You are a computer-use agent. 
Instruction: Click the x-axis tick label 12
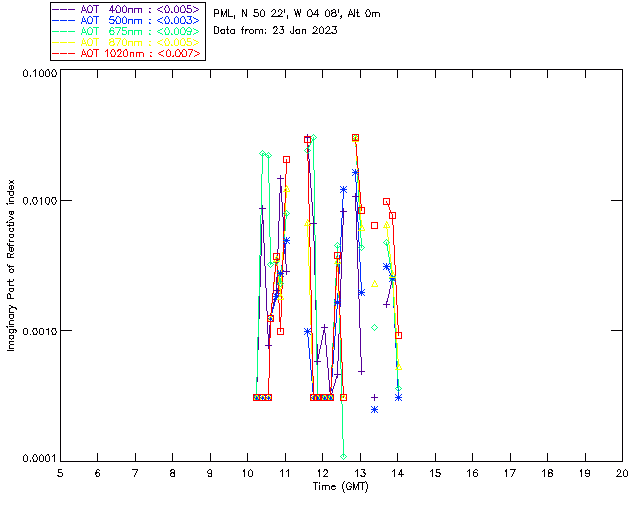click(322, 473)
